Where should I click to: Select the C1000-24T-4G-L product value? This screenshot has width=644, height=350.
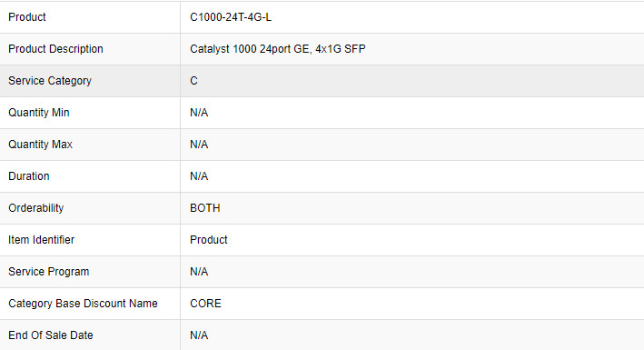click(231, 17)
